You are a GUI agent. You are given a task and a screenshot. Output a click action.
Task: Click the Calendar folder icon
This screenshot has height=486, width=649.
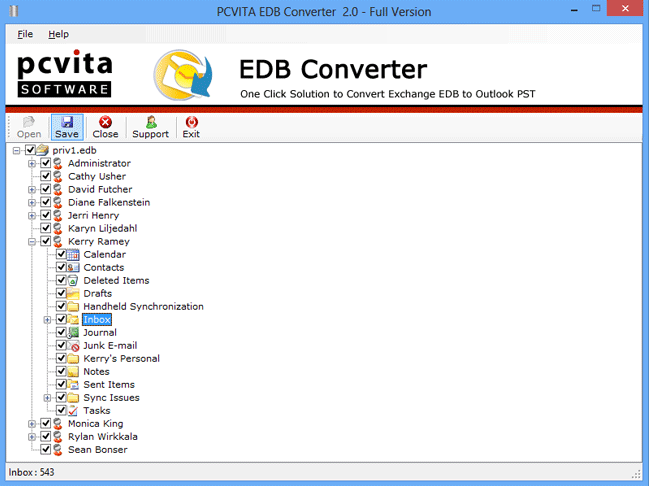tap(73, 254)
